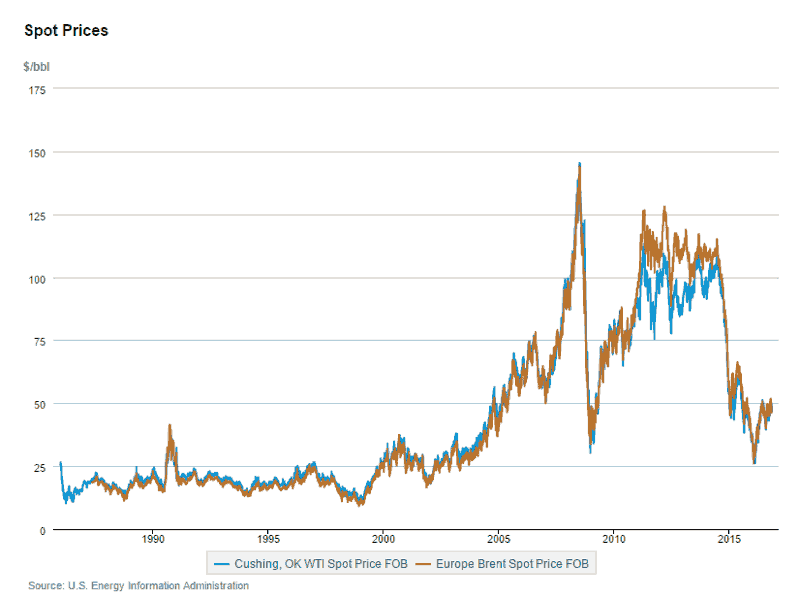Click the 2005 x-axis label
The width and height of the screenshot is (800, 600).
[x=498, y=539]
